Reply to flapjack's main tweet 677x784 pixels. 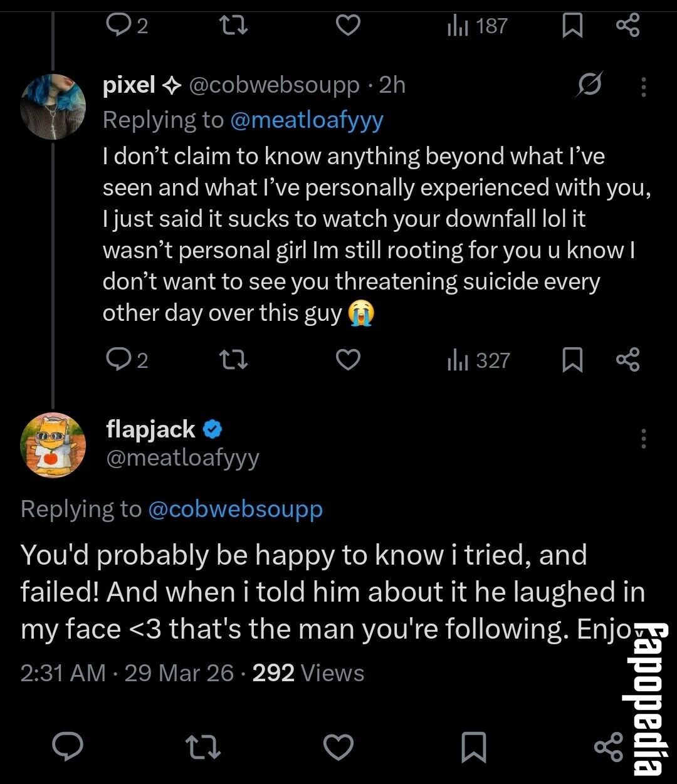tap(68, 747)
